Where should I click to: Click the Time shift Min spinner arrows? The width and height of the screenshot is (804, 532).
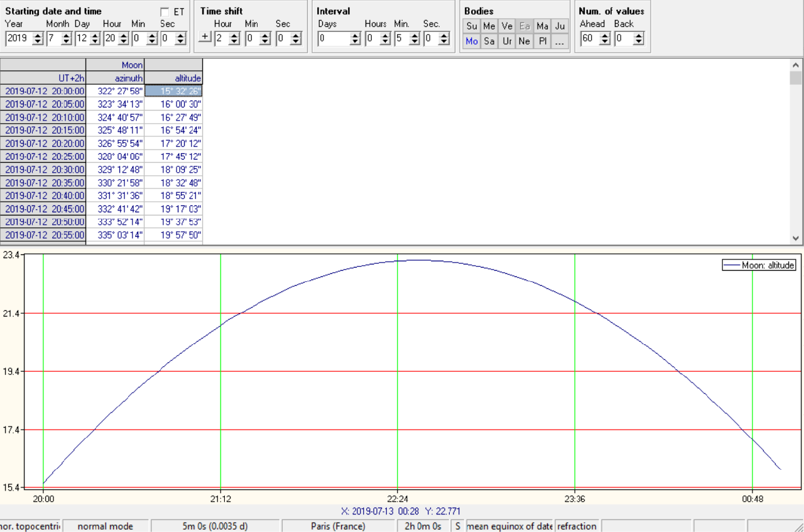[x=265, y=38]
